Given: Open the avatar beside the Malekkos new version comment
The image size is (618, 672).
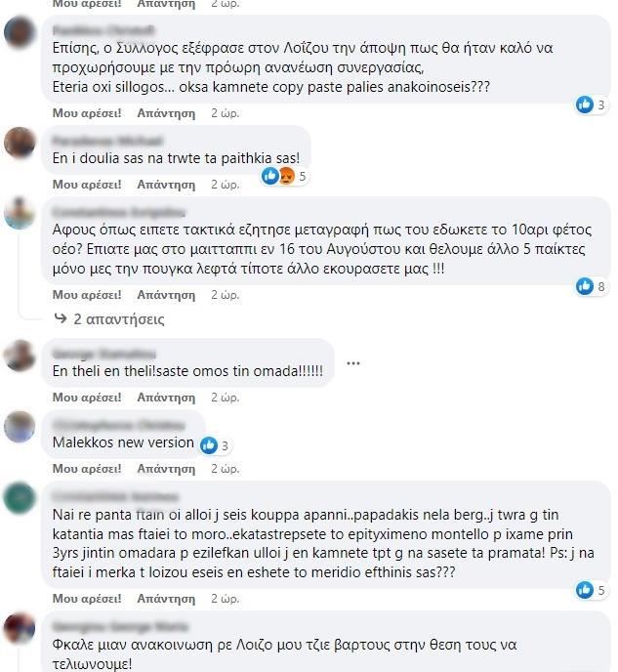Looking at the screenshot, I should coord(20,427).
